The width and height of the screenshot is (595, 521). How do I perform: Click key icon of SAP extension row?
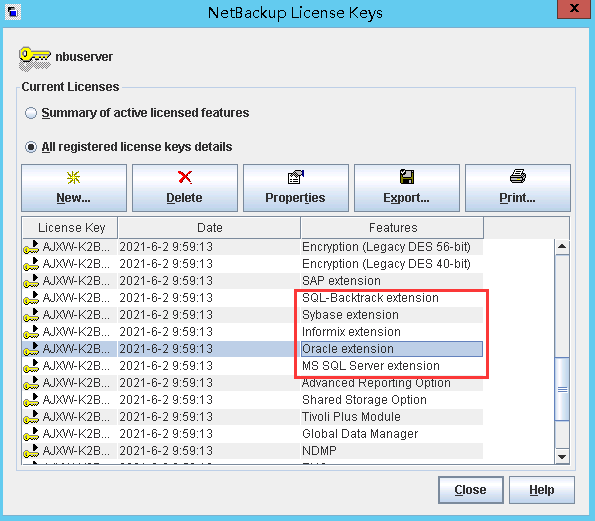(x=31, y=281)
